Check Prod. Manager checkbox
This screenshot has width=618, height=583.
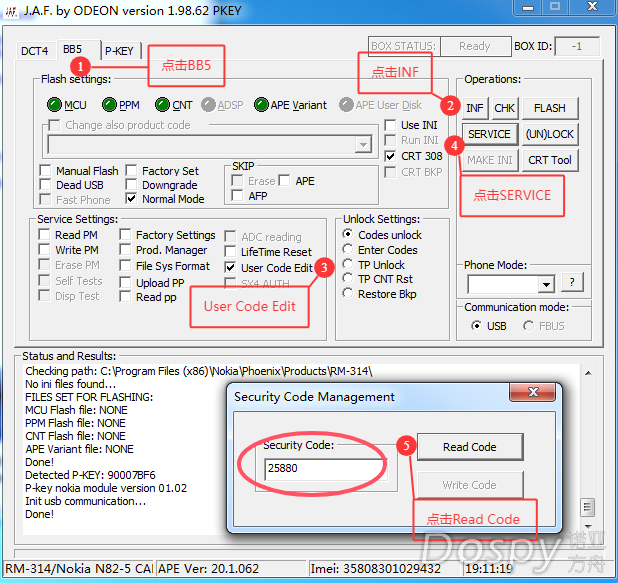pos(125,250)
